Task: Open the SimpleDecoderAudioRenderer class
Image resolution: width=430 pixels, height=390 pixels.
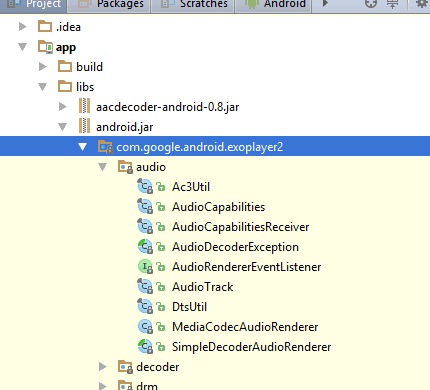Action: click(x=251, y=347)
